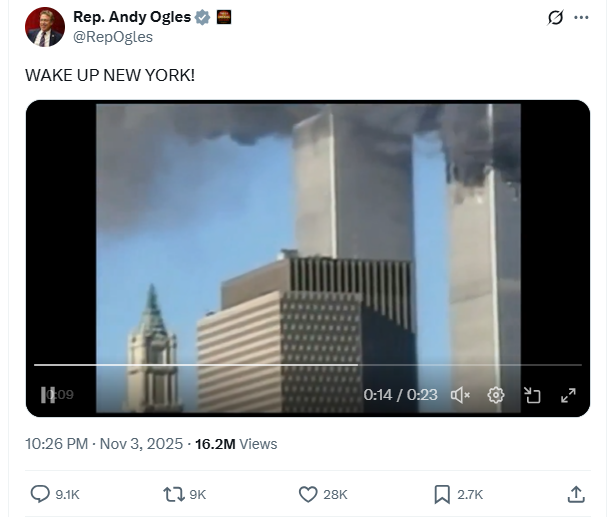Pause the playing video
The width and height of the screenshot is (607, 517).
pos(48,395)
